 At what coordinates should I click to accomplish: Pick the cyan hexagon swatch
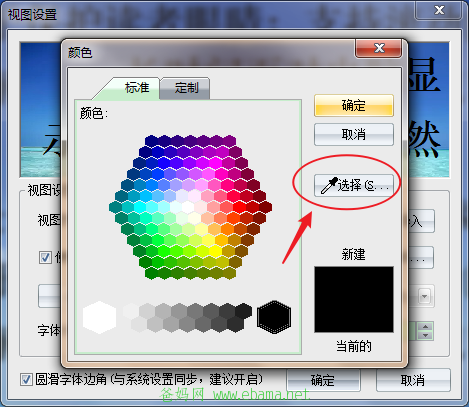point(140,207)
